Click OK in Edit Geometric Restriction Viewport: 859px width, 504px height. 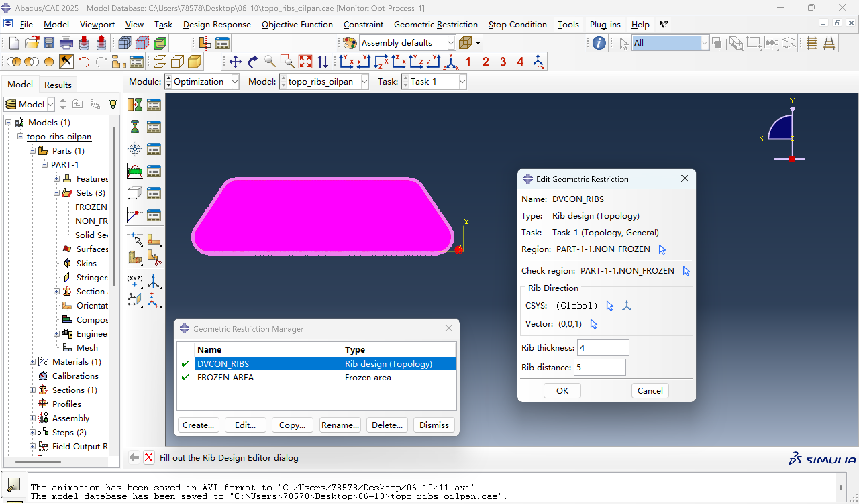point(562,391)
